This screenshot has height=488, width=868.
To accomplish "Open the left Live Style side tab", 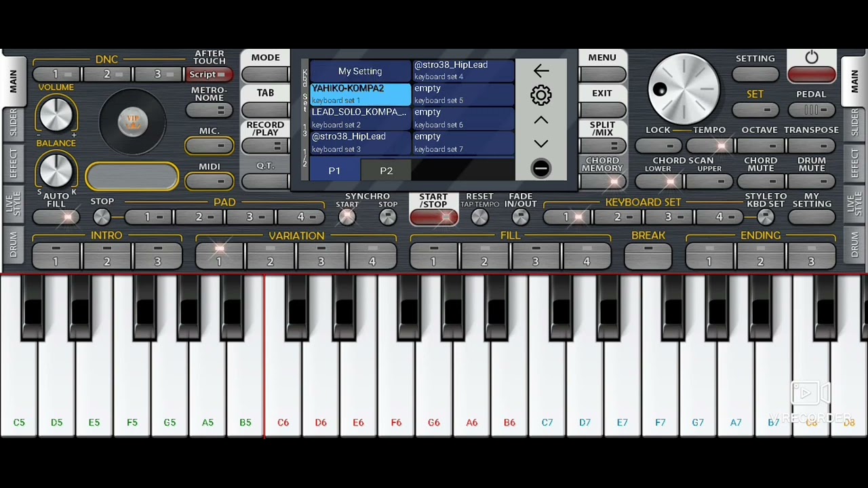I will (x=13, y=204).
